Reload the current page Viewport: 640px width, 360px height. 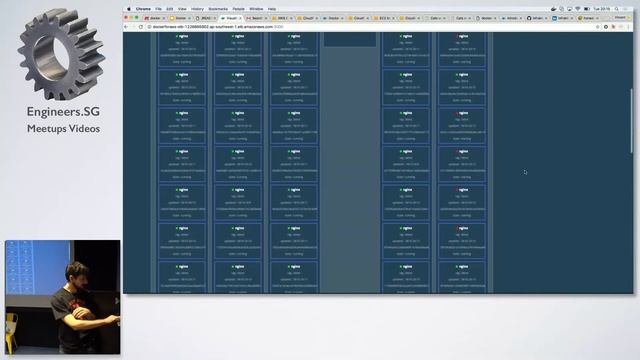(141, 27)
